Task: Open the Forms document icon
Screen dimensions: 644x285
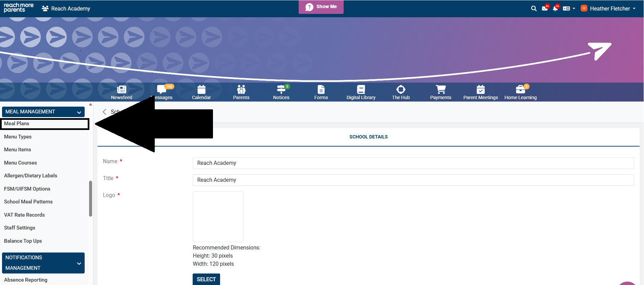Action: pos(321,90)
